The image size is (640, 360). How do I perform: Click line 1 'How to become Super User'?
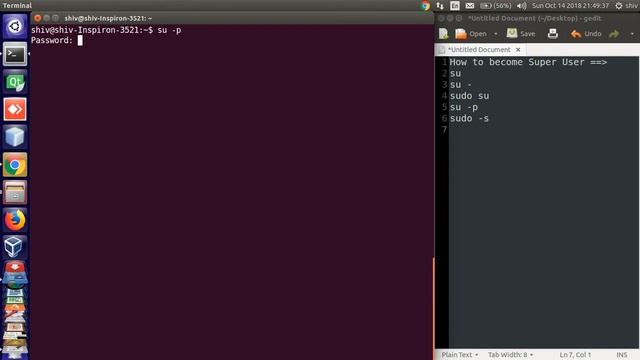click(x=528, y=62)
